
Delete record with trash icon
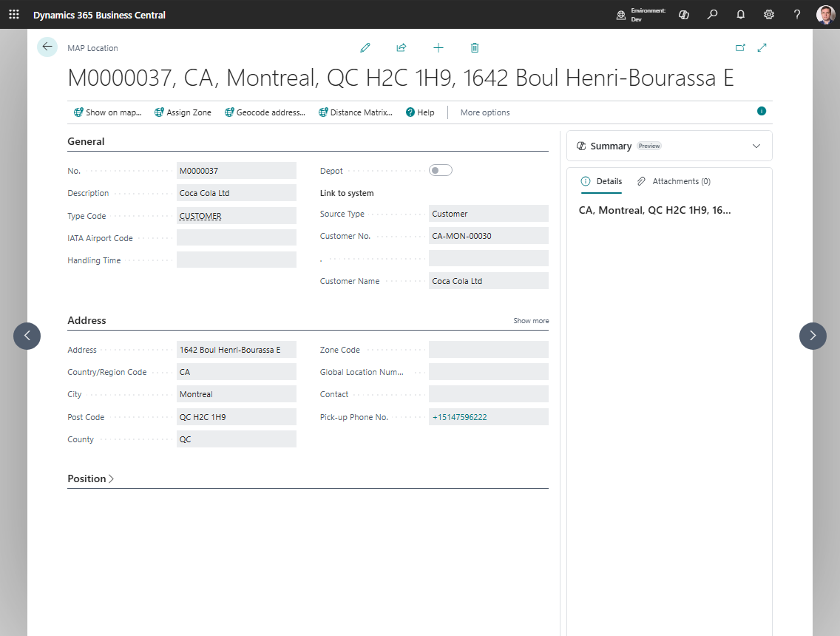(x=475, y=47)
